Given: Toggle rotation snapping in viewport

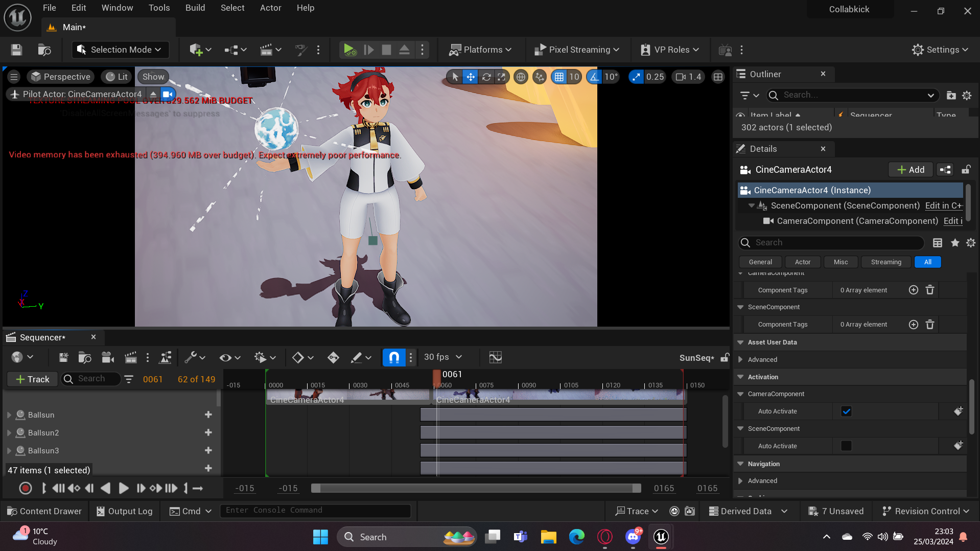Looking at the screenshot, I should click(x=594, y=77).
